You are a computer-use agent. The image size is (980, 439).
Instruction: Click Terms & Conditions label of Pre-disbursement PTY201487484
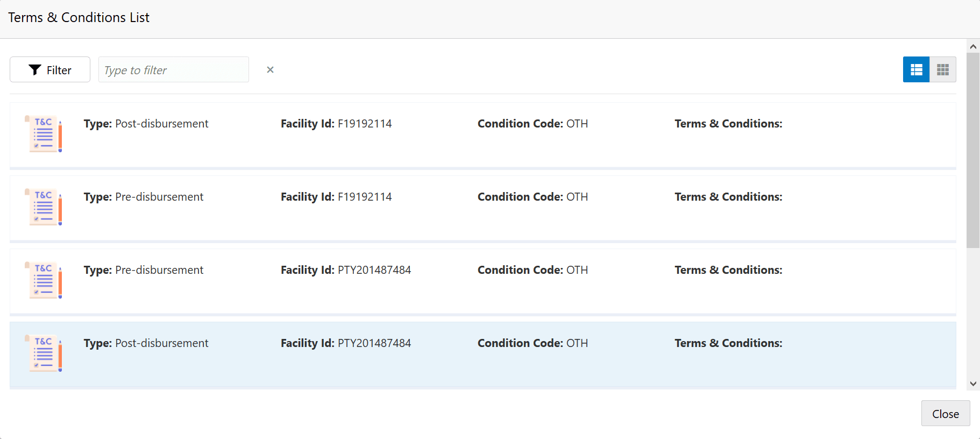coord(728,270)
